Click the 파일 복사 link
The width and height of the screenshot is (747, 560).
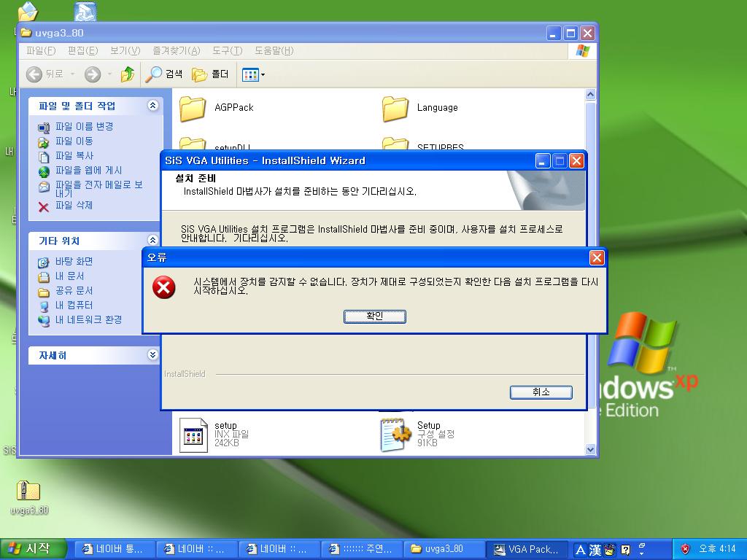(x=74, y=156)
